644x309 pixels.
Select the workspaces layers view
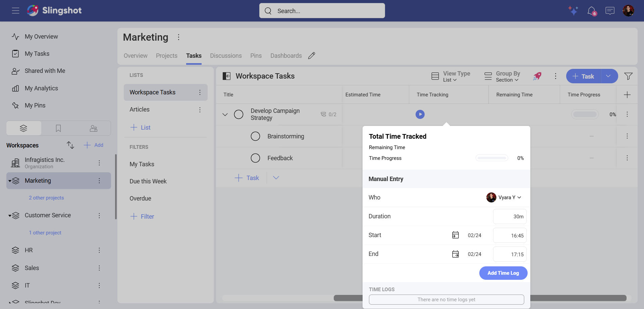23,128
